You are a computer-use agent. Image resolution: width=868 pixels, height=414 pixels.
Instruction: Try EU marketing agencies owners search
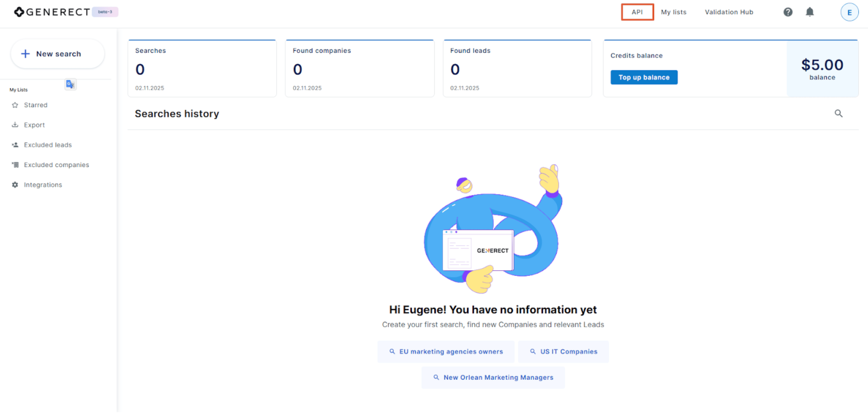445,352
